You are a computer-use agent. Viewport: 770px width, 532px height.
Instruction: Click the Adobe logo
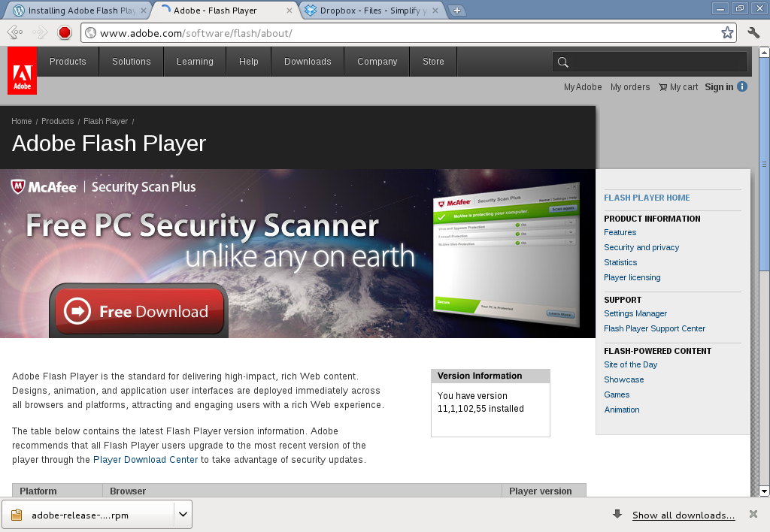point(22,71)
